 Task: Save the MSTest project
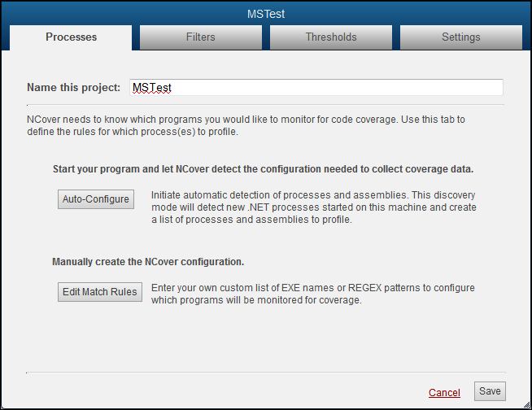click(490, 391)
